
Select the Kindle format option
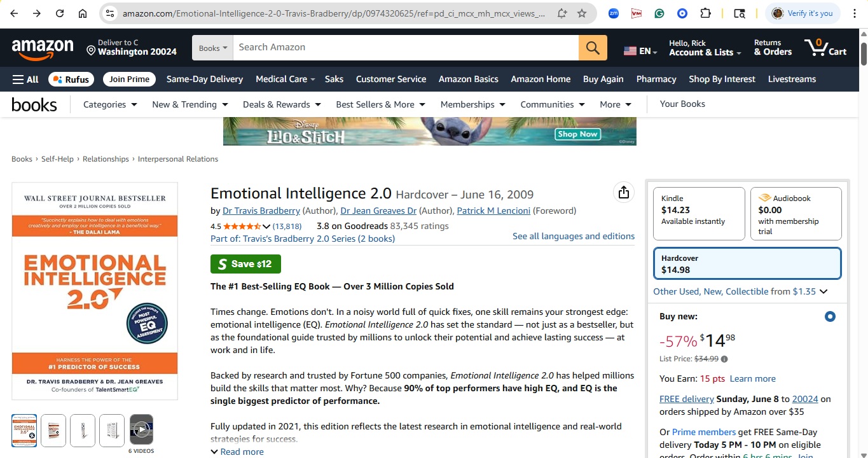pyautogui.click(x=699, y=213)
